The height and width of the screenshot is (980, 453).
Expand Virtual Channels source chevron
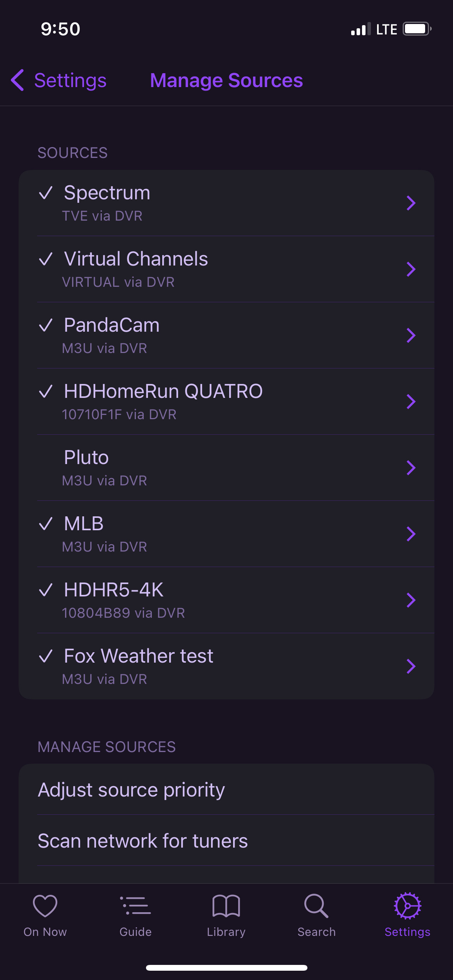coord(411,269)
